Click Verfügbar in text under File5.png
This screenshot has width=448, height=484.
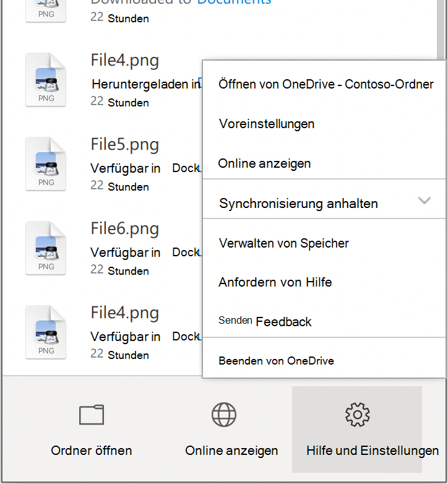click(125, 168)
